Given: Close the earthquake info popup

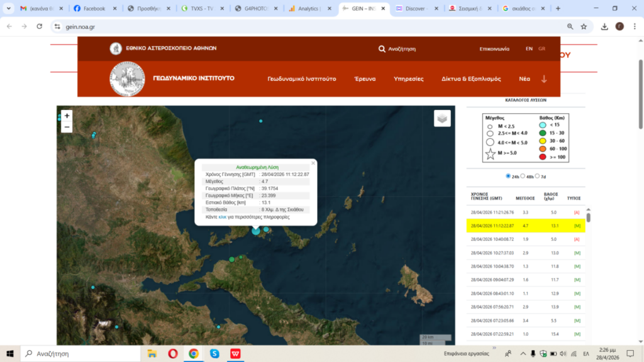Looking at the screenshot, I should 313,163.
